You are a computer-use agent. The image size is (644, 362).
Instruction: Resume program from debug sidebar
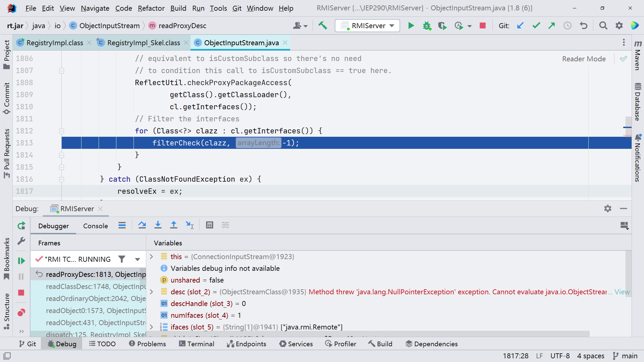[x=21, y=261]
